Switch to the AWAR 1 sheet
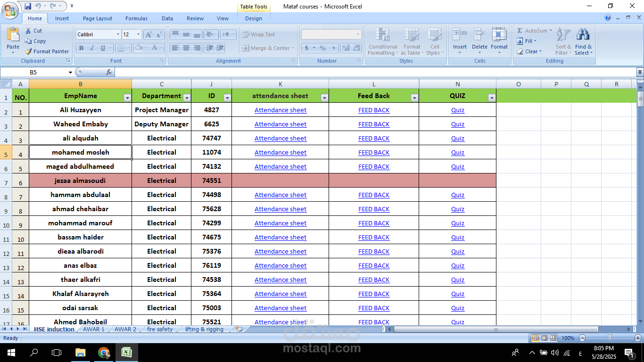Screen dimensions: 644x362 (93, 329)
